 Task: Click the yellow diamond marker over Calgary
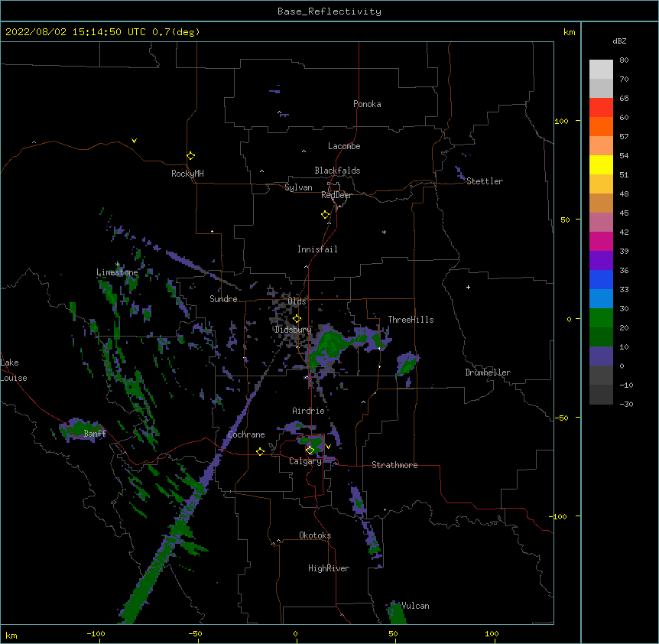pyautogui.click(x=310, y=450)
